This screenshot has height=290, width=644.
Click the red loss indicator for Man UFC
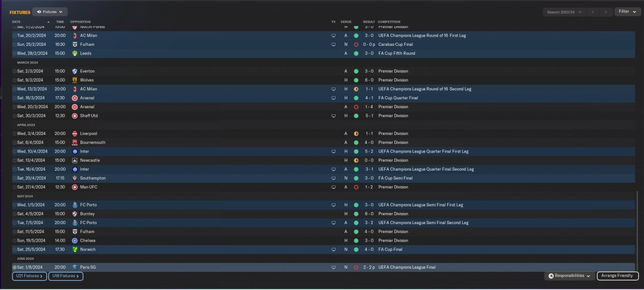point(356,187)
